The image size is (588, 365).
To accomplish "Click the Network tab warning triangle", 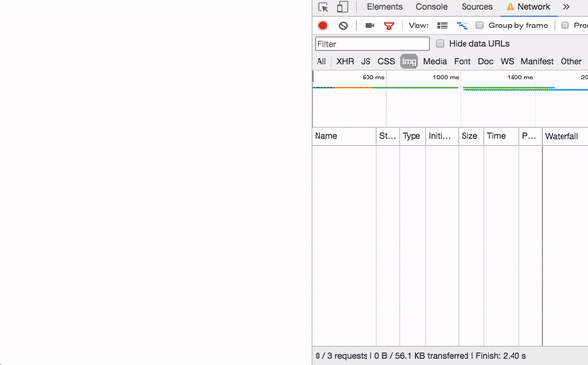I will [x=510, y=7].
